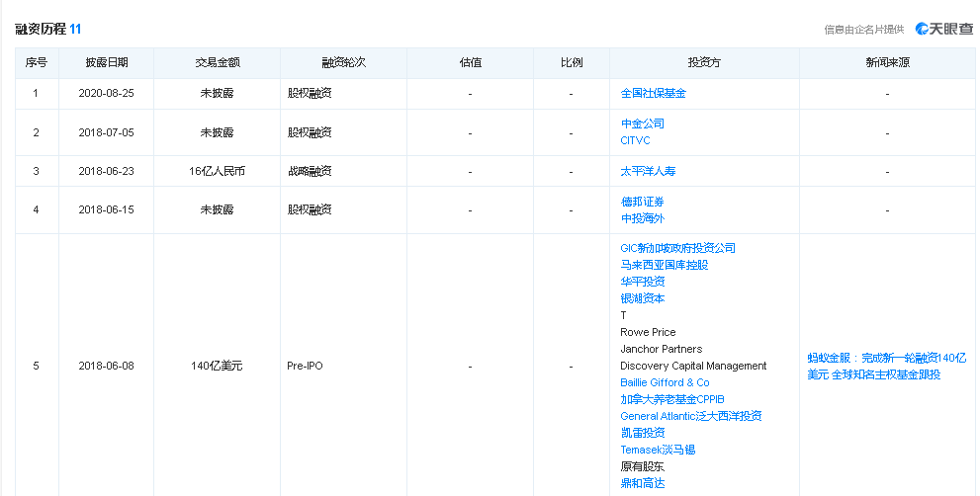
Task: Open the 中投海外 investor link
Action: [x=642, y=218]
